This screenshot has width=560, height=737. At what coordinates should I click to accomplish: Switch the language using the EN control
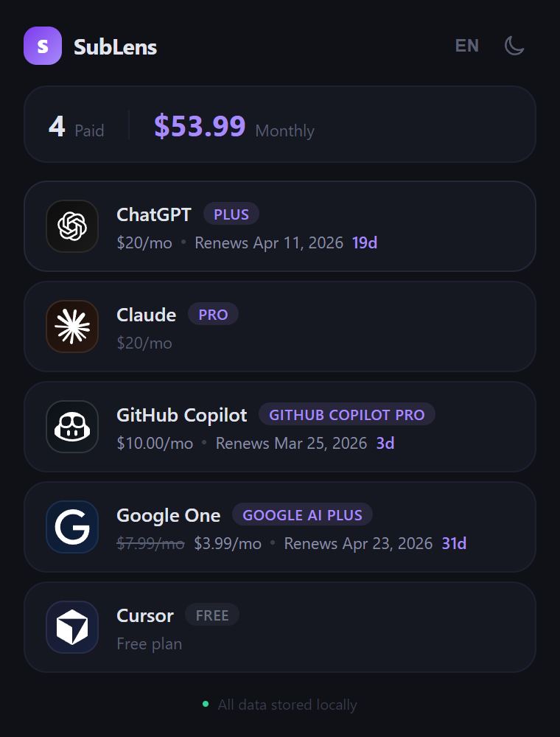(x=466, y=46)
